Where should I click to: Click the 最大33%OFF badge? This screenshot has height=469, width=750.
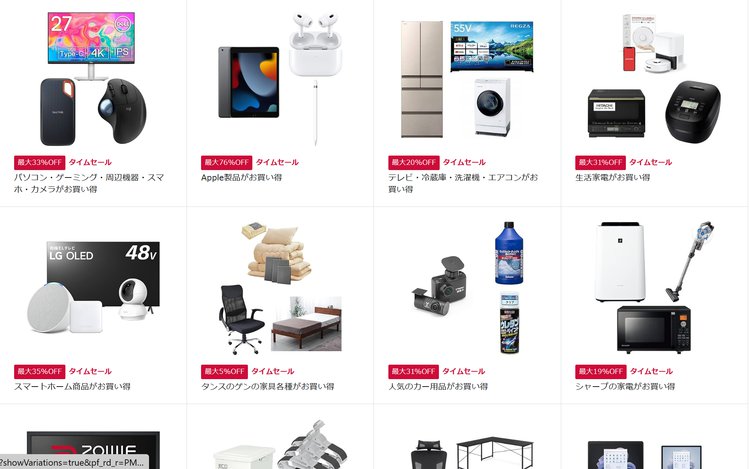(39, 163)
